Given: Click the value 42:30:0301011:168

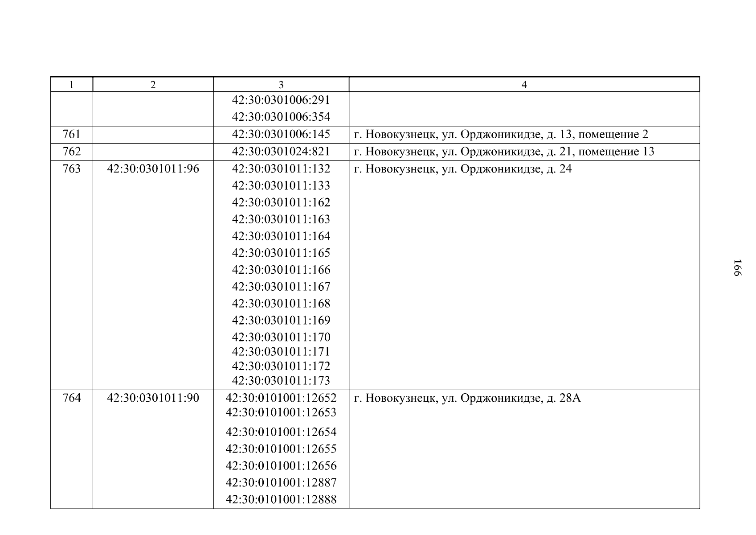Looking at the screenshot, I should tap(281, 304).
